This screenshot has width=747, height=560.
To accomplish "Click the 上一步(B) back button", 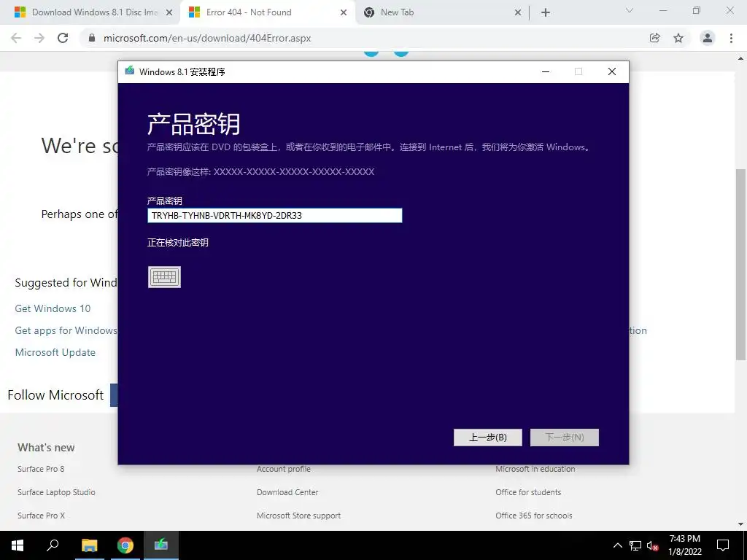I will coord(488,437).
